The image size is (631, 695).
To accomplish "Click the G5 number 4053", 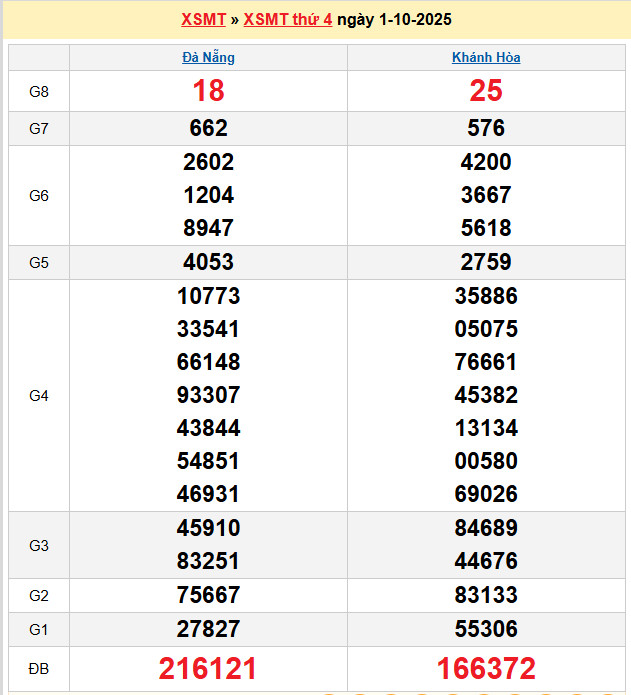I will pyautogui.click(x=208, y=262).
